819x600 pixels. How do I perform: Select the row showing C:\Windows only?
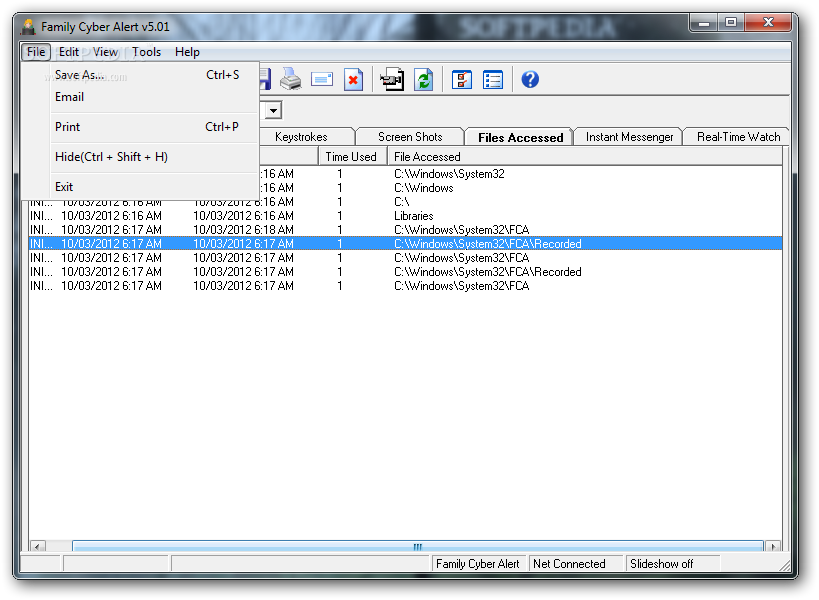click(520, 187)
